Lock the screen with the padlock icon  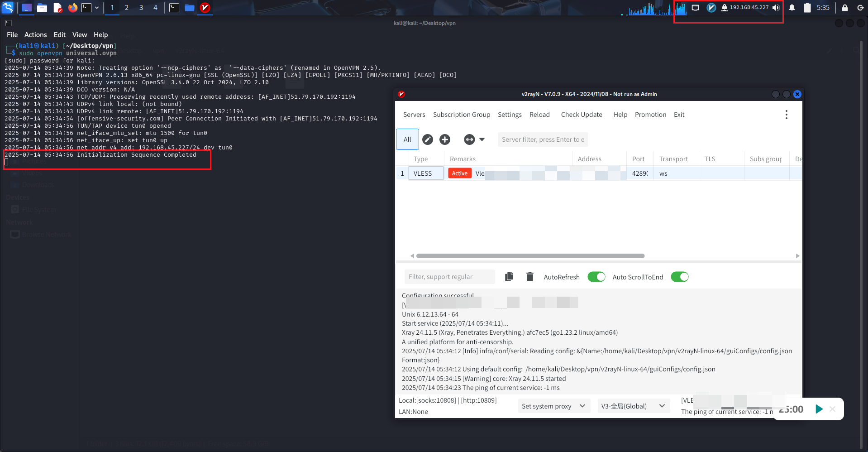click(x=844, y=8)
